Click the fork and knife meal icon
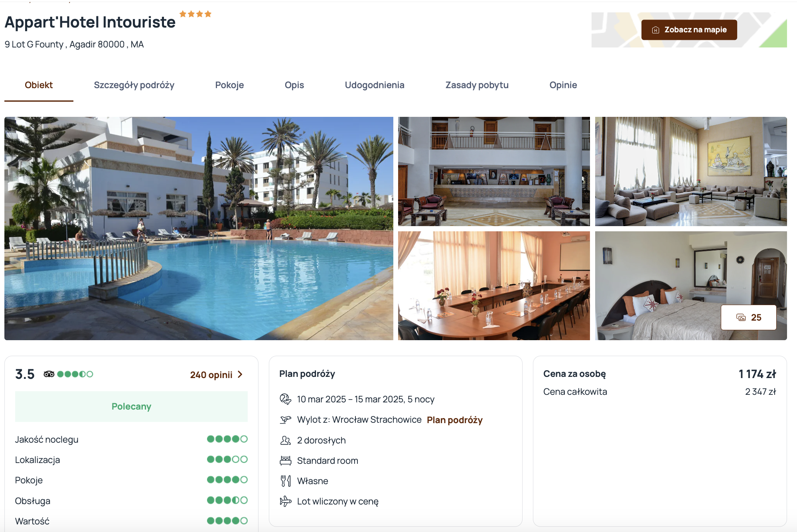 pos(286,481)
